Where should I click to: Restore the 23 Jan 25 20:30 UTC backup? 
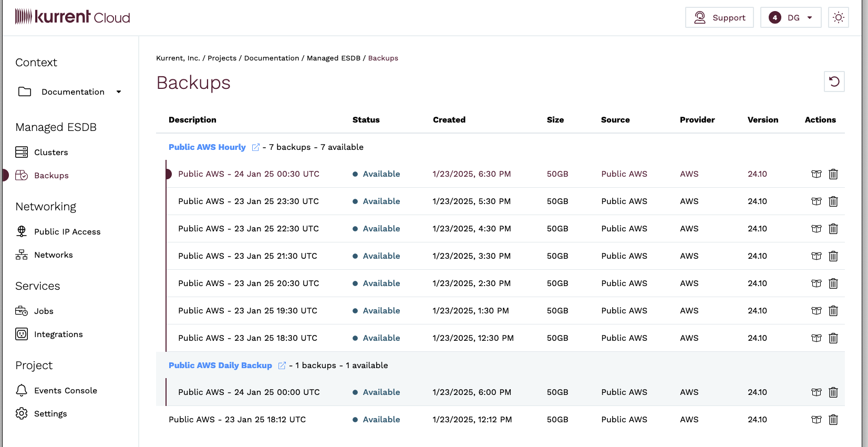(x=816, y=283)
